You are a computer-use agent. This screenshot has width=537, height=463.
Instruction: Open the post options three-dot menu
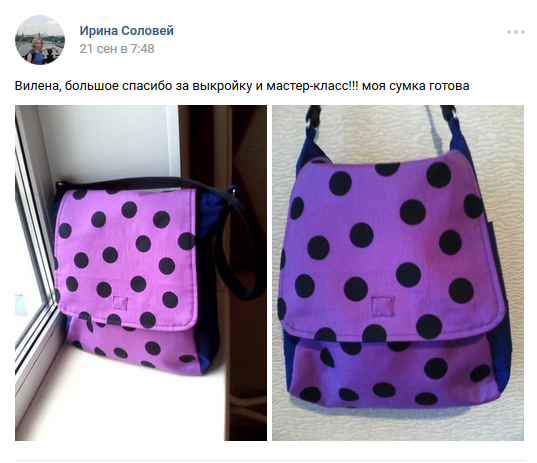click(516, 32)
